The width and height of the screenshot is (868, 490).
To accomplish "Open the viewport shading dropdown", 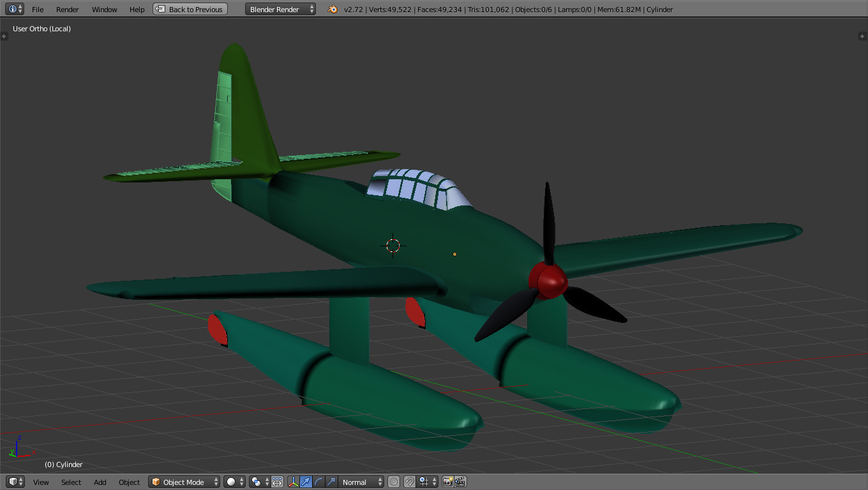I will (x=234, y=482).
